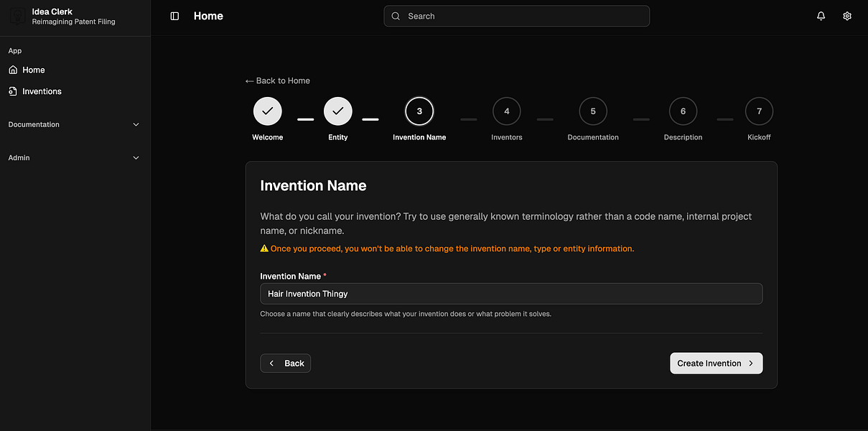Click the Entity step checkmark circle
This screenshot has height=431, width=868.
[337, 111]
